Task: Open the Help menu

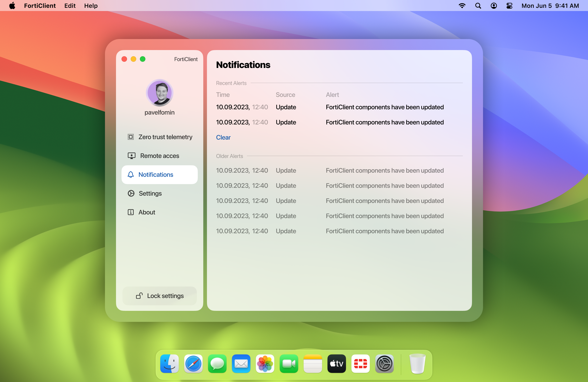Action: (91, 6)
